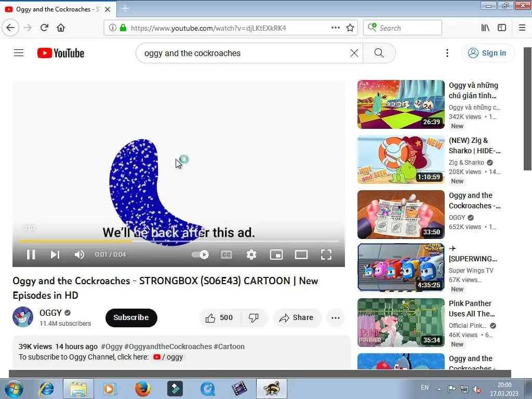Go to YouTube home via logo
532x399 pixels.
click(x=61, y=53)
